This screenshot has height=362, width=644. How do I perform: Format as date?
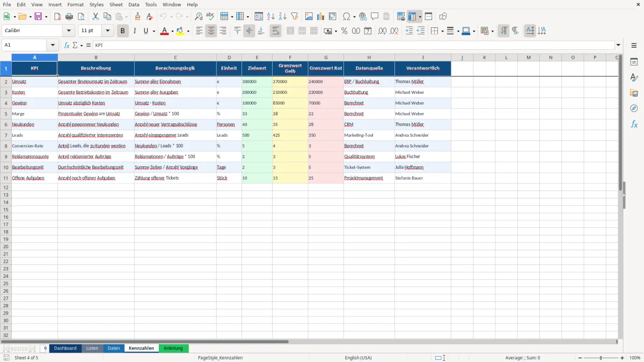368,31
